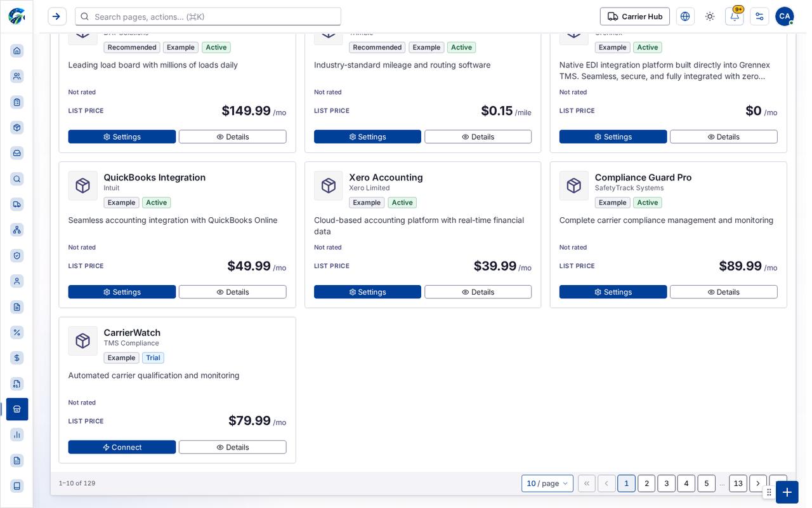The image size is (812, 508).
Task: Open the home icon in the sidebar
Action: pyautogui.click(x=17, y=51)
